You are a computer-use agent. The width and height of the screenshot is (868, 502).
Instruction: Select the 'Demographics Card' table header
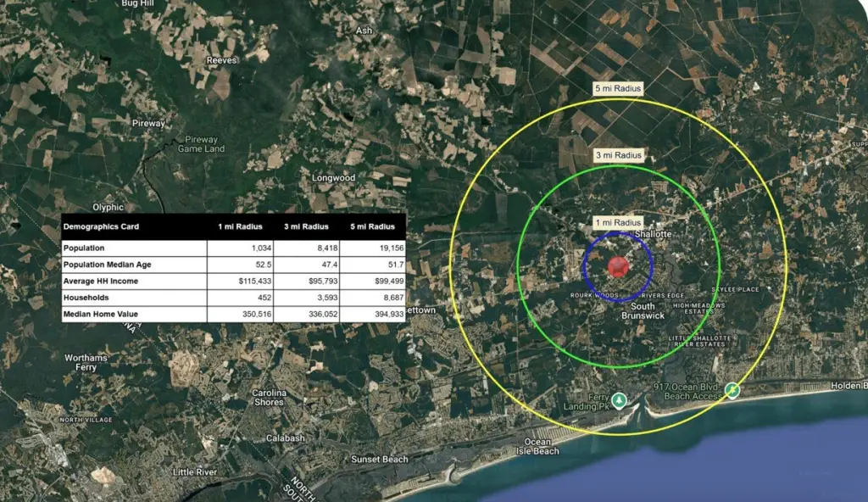pos(102,226)
